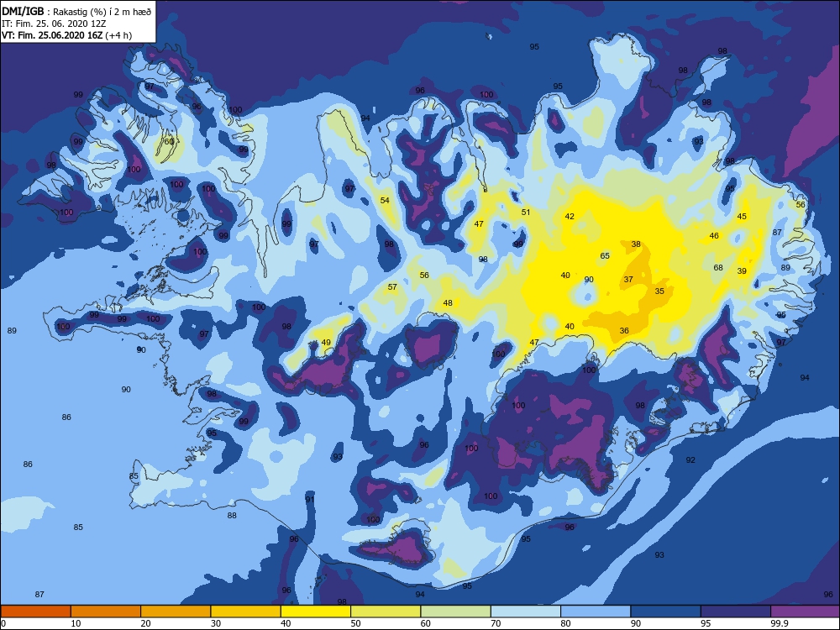
Task: Click the 'IT: Fim. 25. 06. 2020 12Z' line
Action: [x=54, y=24]
